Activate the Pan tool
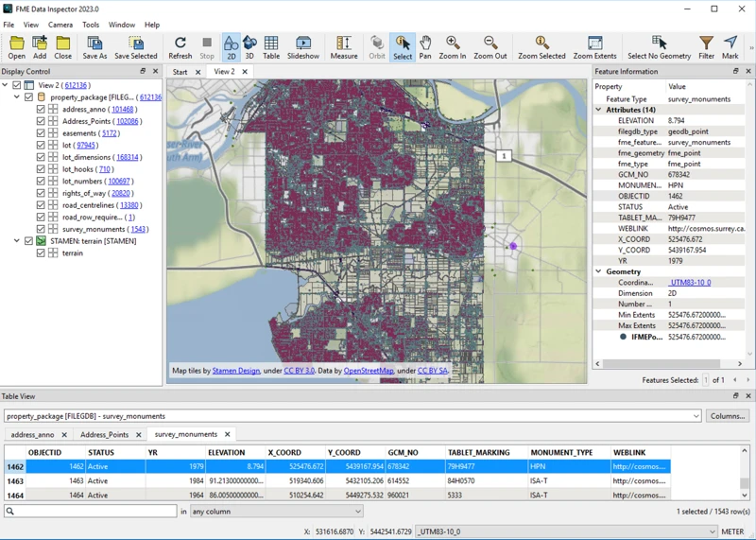This screenshot has height=540, width=756. coord(425,47)
